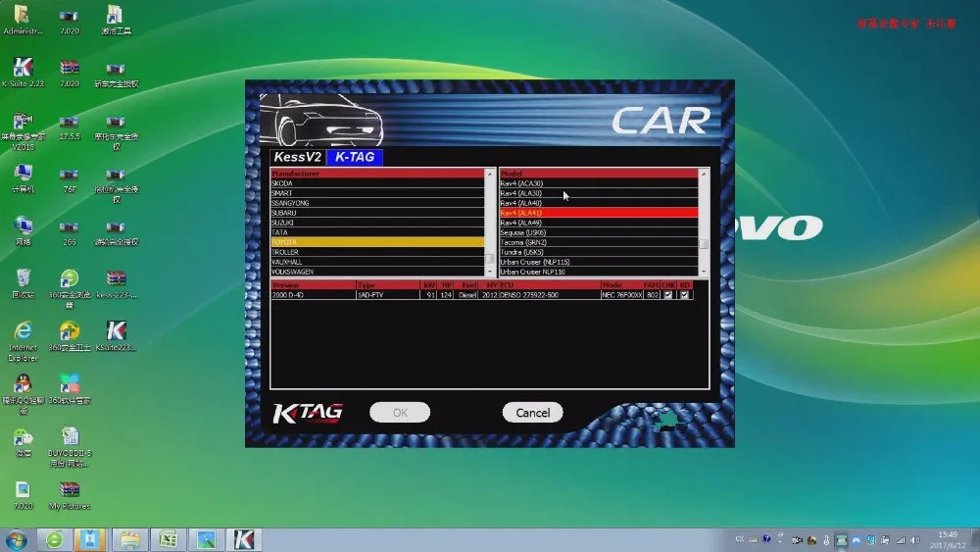Viewport: 980px width, 552px height.
Task: Open the 360 browser taskbar icon
Action: [54, 540]
